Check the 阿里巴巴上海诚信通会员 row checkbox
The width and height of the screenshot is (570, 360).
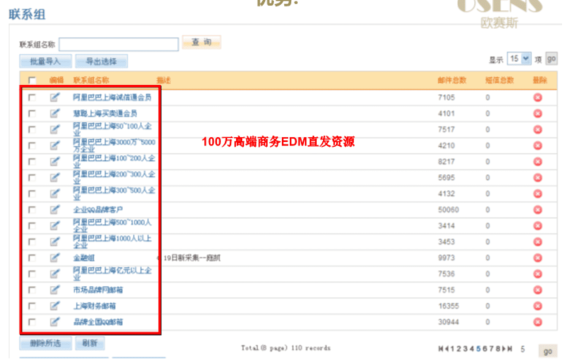32,97
